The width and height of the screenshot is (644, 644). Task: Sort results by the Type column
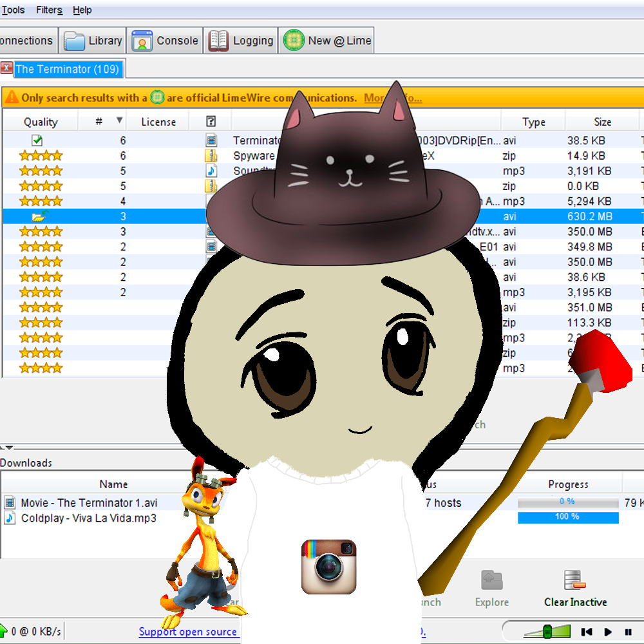tap(533, 122)
